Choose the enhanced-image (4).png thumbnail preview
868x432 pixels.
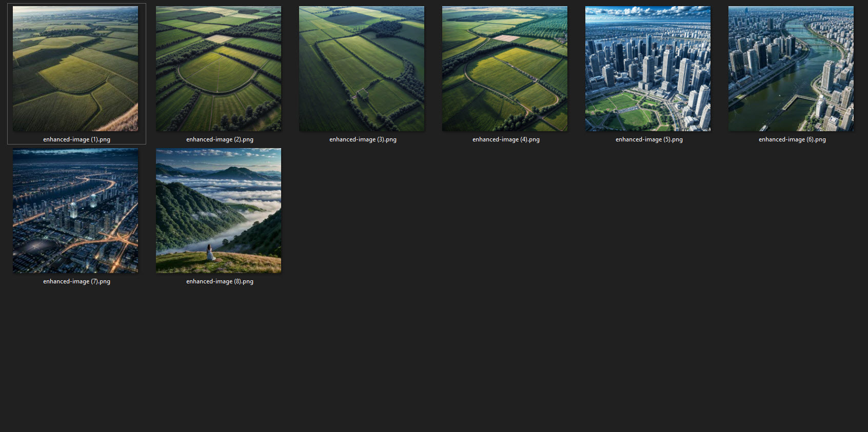click(x=505, y=69)
